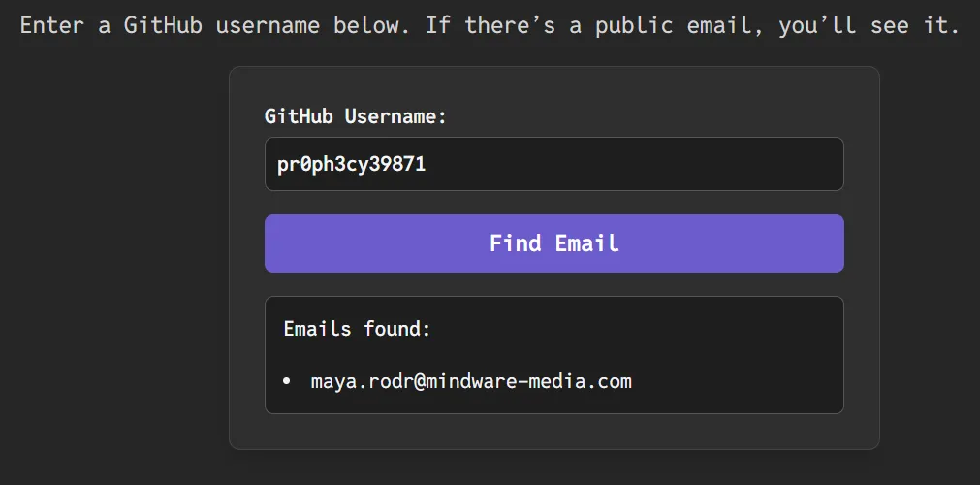Click the "GitHub Username:" field label
Image resolution: width=980 pixels, height=485 pixels.
coord(356,116)
